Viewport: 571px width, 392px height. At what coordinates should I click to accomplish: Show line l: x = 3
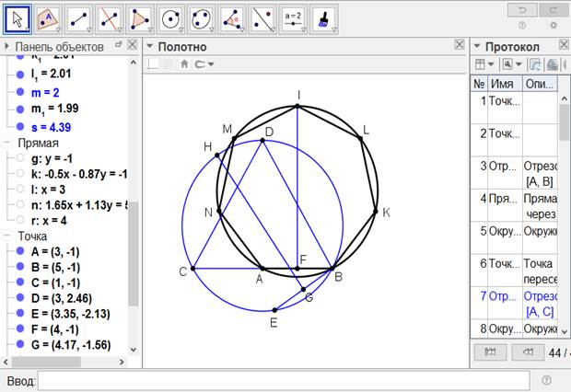tap(20, 190)
